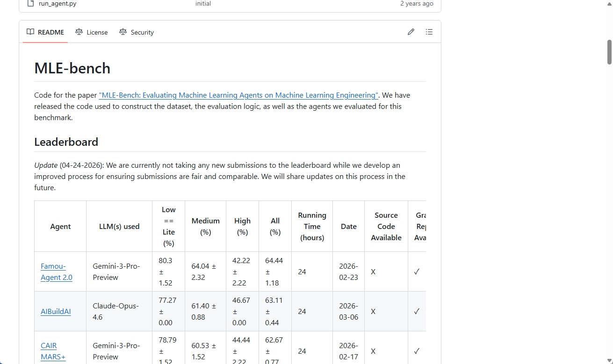Open the AIBuildAI agent link
The image size is (613, 364).
coord(56,312)
